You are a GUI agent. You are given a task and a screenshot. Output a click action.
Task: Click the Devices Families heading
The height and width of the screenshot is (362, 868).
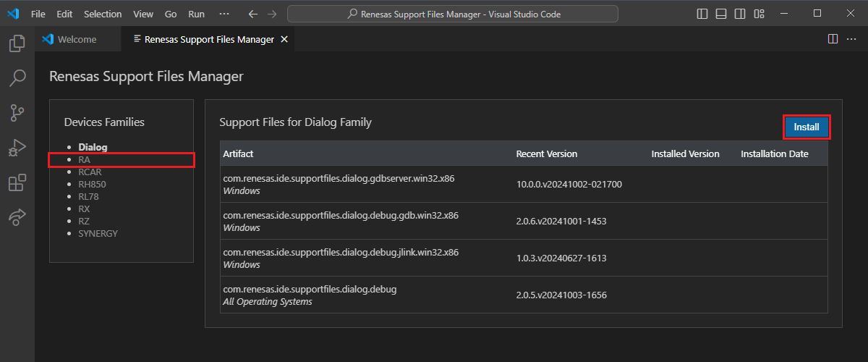(x=104, y=122)
